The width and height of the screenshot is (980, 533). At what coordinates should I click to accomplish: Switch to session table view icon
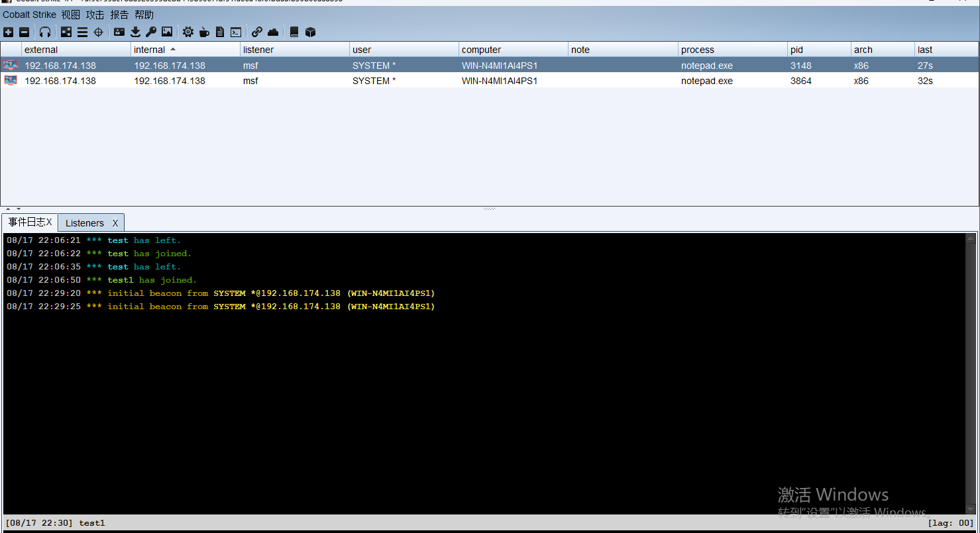point(82,32)
